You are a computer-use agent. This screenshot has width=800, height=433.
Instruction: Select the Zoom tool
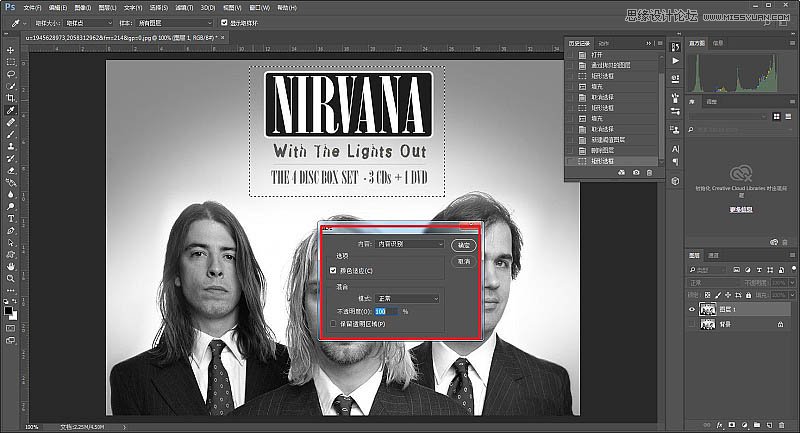point(11,279)
